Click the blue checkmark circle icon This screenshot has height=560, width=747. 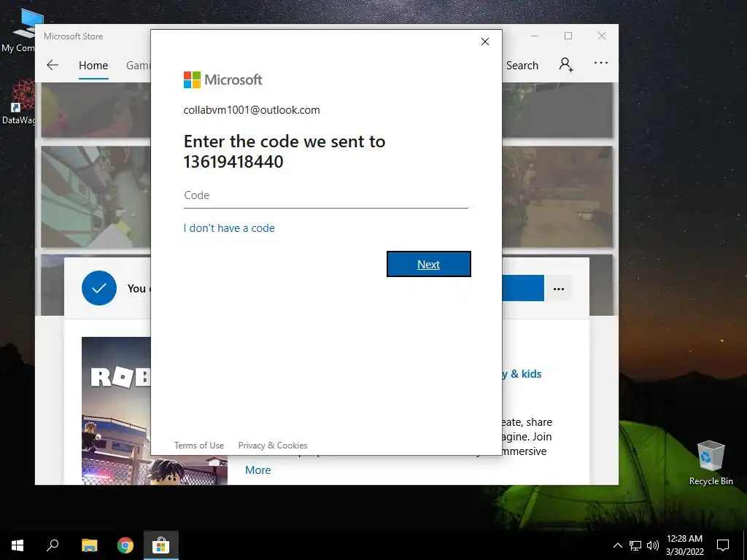tap(99, 288)
